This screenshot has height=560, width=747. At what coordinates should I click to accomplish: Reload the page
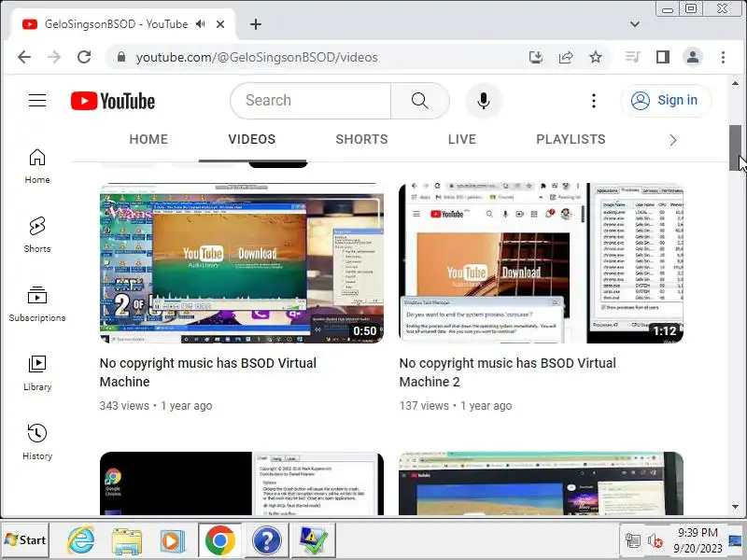tap(84, 57)
